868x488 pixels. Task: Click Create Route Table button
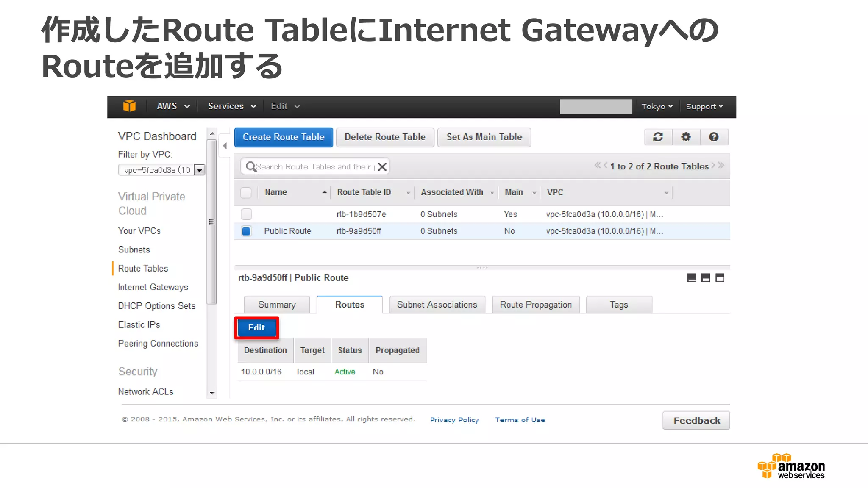[x=284, y=137]
